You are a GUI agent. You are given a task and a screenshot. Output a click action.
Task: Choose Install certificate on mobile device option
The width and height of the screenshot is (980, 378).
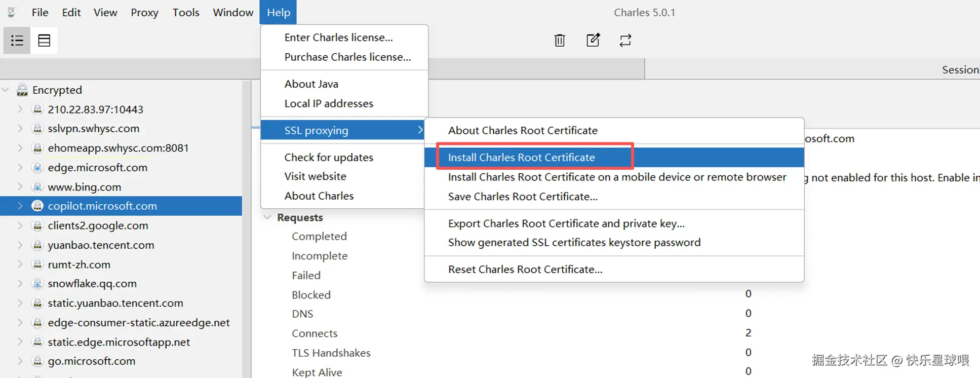tap(614, 177)
